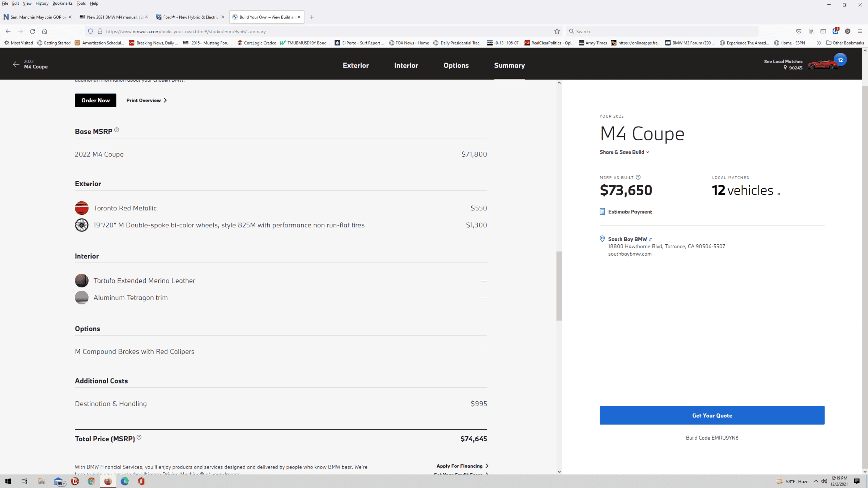This screenshot has height=488, width=868.
Task: Bookmark this page with the star icon
Action: tap(557, 31)
